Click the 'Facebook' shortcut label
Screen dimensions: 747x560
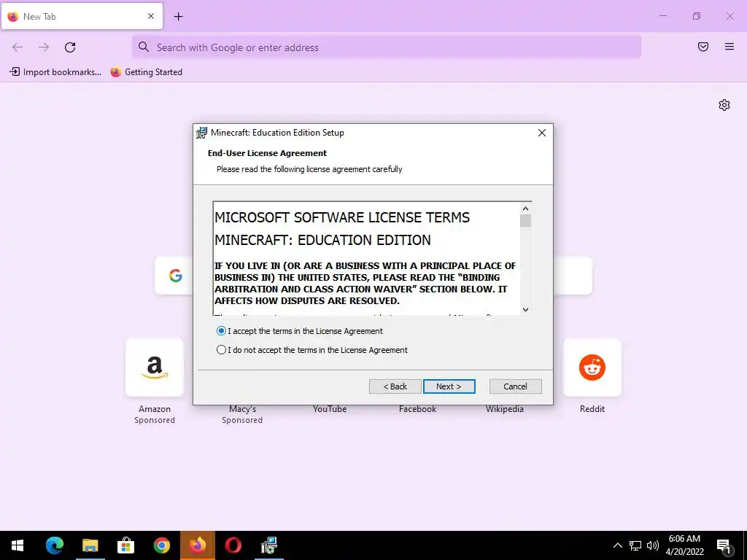(417, 409)
